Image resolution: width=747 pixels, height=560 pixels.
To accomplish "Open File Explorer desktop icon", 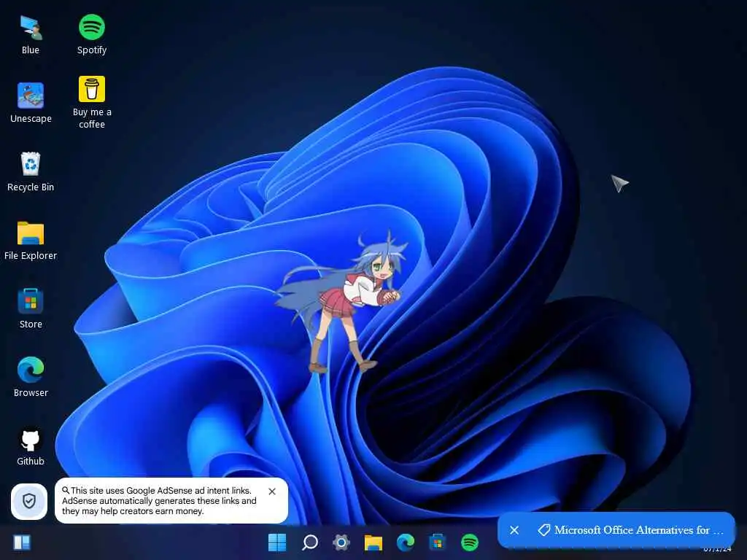I will click(31, 241).
